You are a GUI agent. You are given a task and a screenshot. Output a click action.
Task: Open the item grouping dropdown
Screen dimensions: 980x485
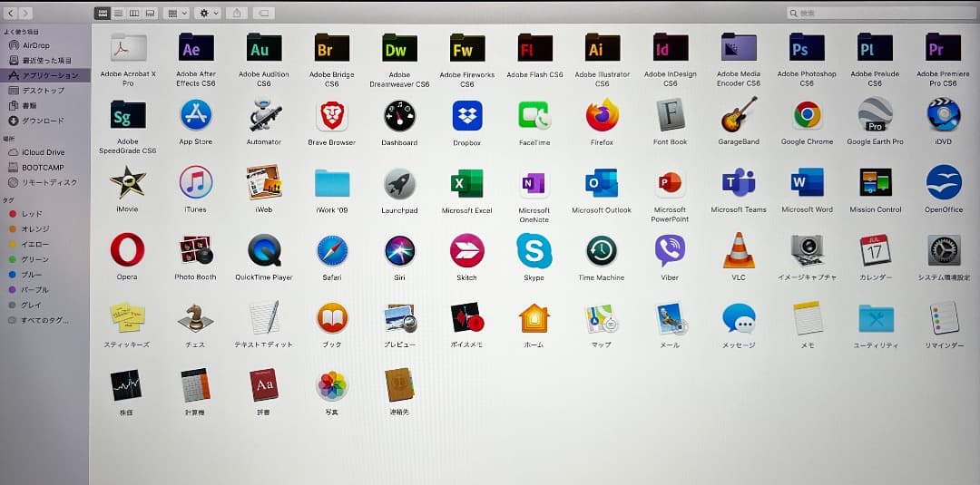[176, 13]
